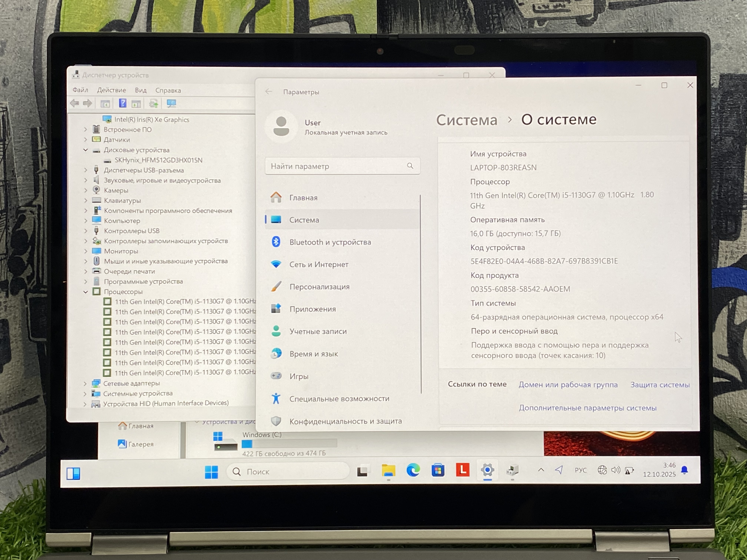Click the red L app taskbar icon
Screen dimensions: 747x560
pos(462,469)
